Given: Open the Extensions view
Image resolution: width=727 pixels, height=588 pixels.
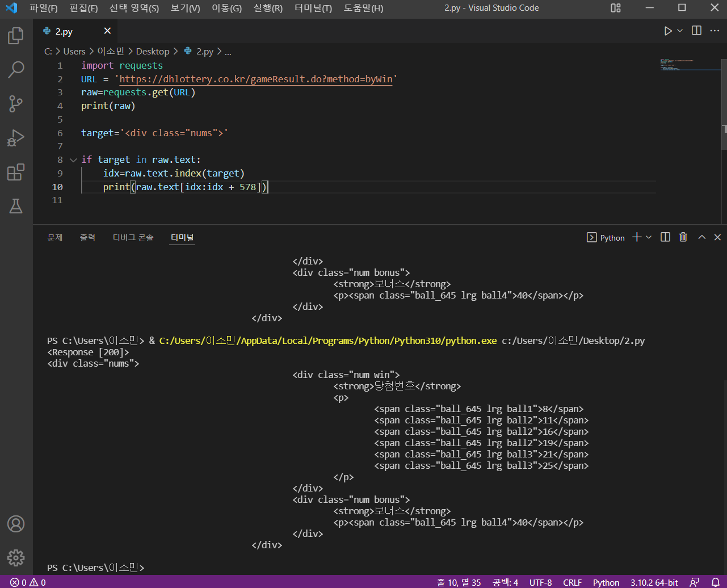Looking at the screenshot, I should tap(16, 172).
